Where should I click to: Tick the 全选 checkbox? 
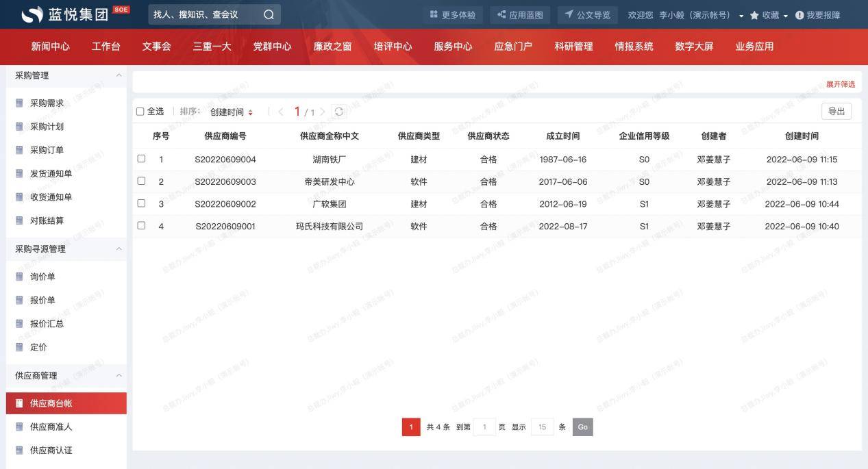[x=140, y=112]
